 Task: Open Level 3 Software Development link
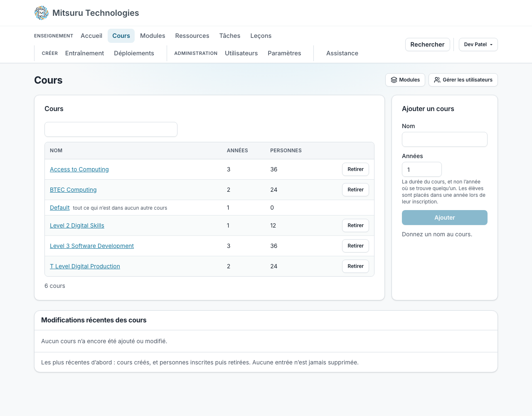click(92, 246)
